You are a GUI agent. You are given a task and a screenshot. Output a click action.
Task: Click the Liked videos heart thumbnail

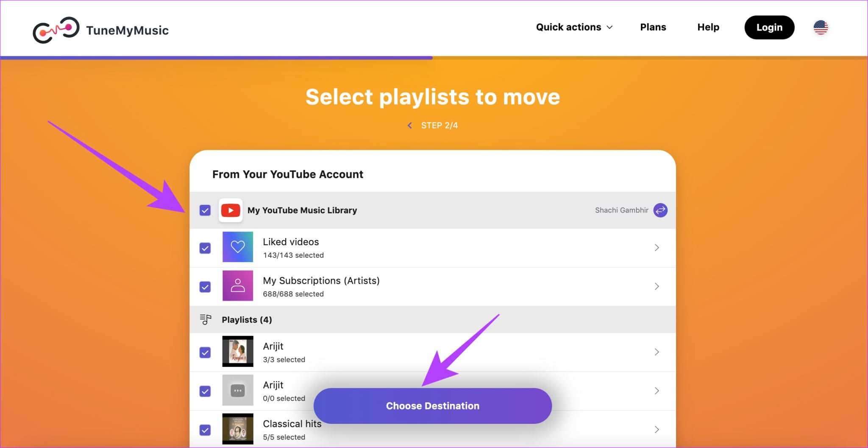pos(238,247)
